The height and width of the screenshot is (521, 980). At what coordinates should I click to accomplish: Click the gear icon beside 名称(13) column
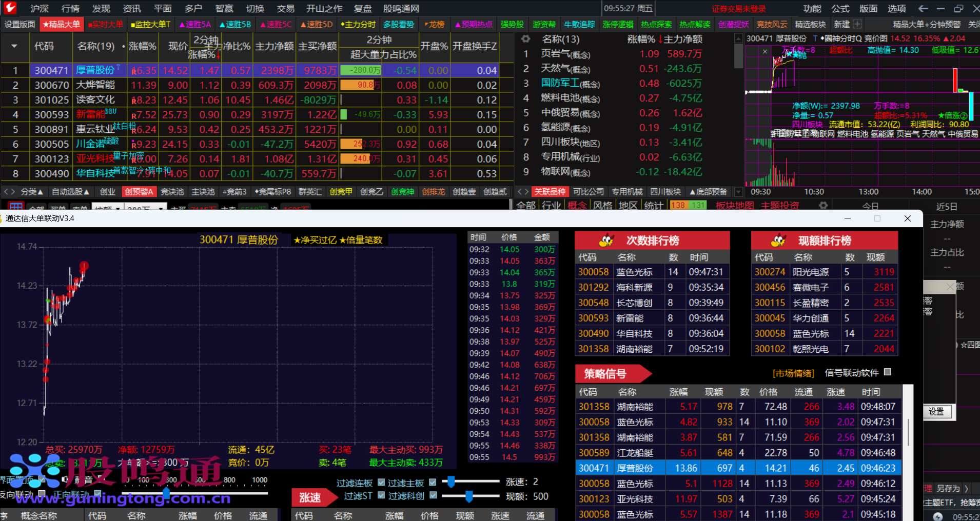click(525, 39)
